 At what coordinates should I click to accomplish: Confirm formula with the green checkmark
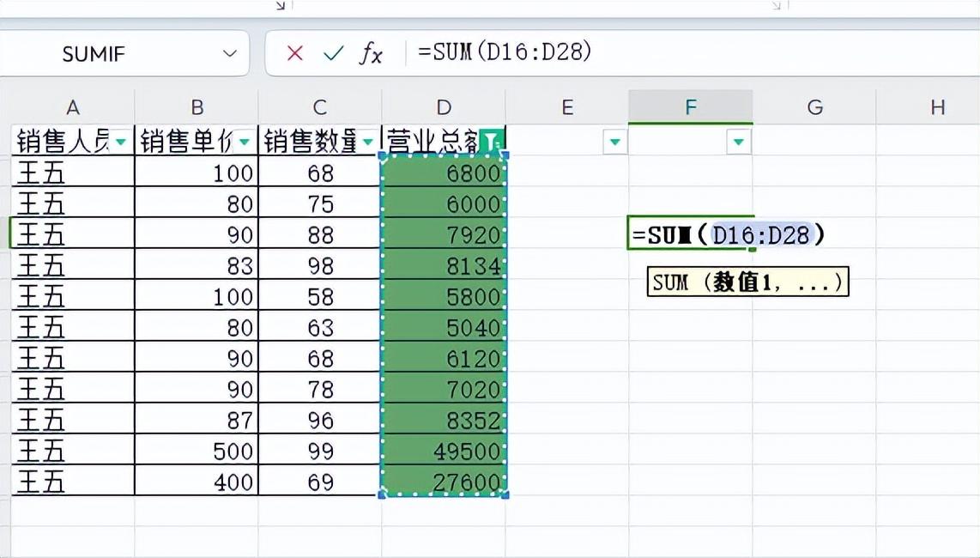[x=333, y=53]
